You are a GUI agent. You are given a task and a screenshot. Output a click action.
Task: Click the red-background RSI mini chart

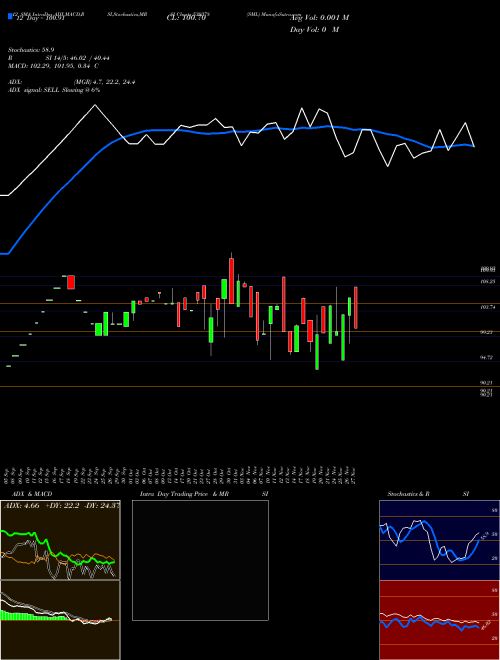point(439,620)
